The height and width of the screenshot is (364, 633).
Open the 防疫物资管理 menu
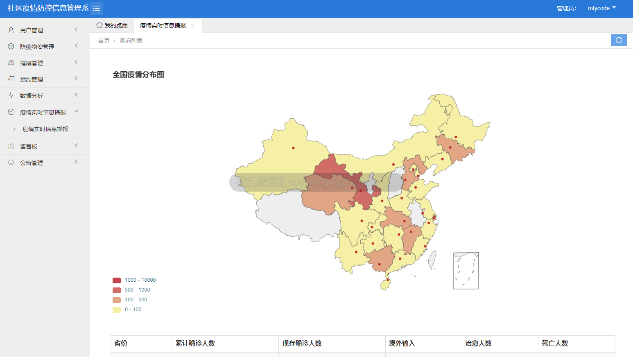tap(45, 46)
